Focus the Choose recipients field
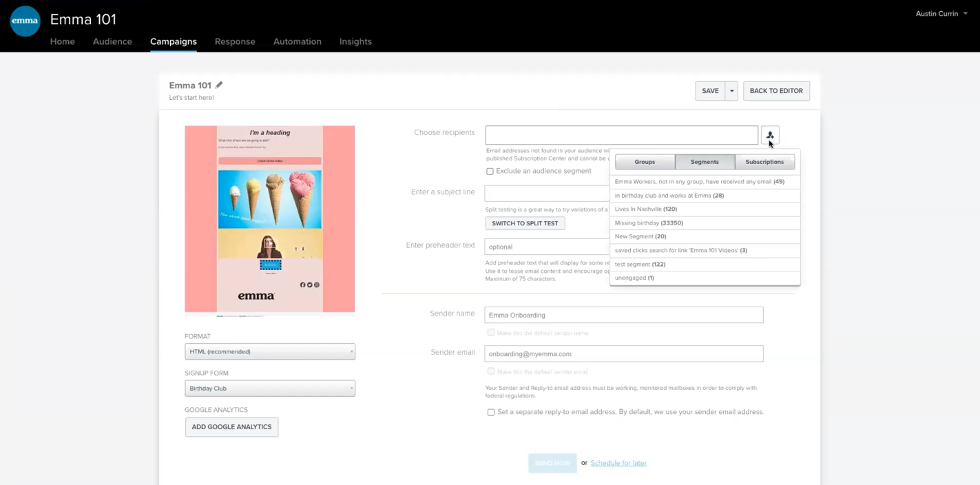The height and width of the screenshot is (485, 980). 622,135
